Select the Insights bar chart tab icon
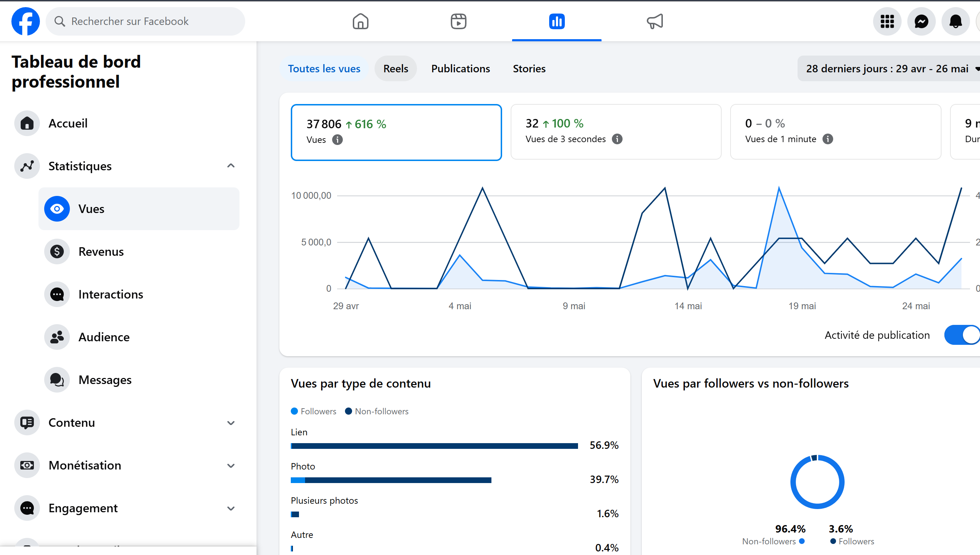 (x=557, y=21)
